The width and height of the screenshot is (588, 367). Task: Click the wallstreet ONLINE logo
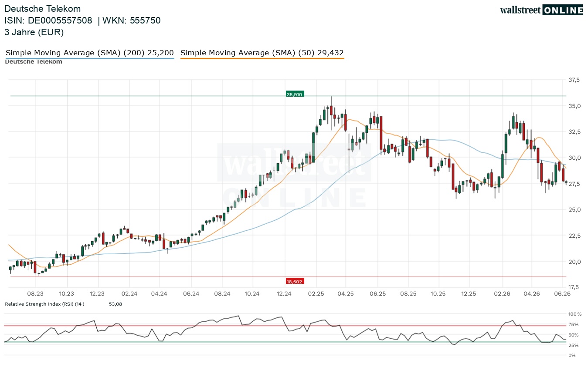pos(541,10)
